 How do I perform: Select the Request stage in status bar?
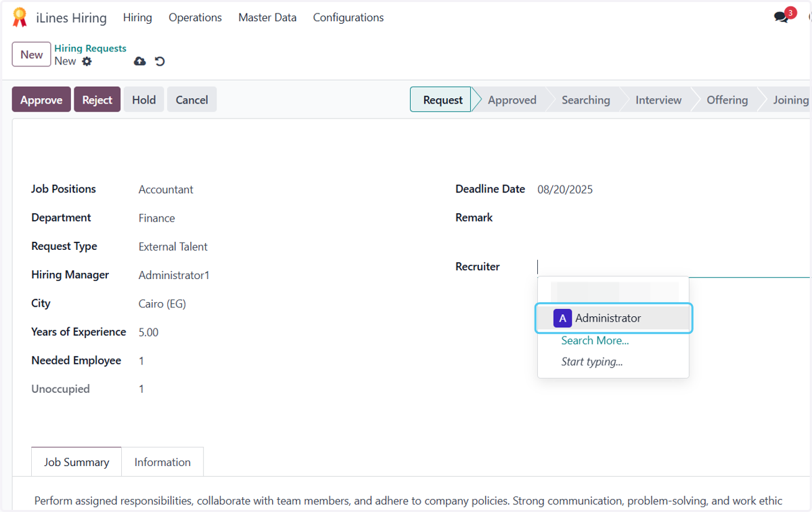pos(441,100)
